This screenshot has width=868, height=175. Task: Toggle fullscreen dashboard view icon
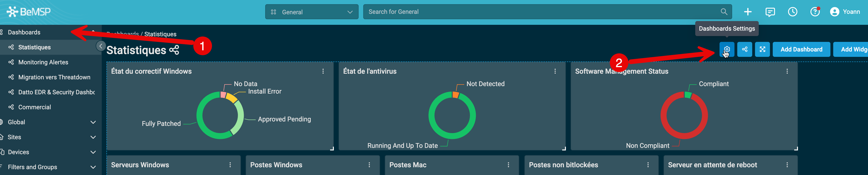pyautogui.click(x=762, y=49)
